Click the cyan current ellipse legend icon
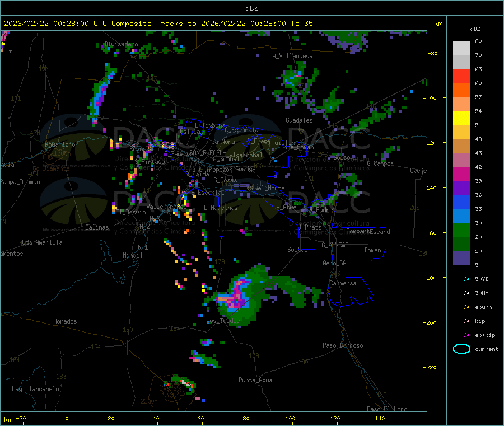 pos(461,349)
